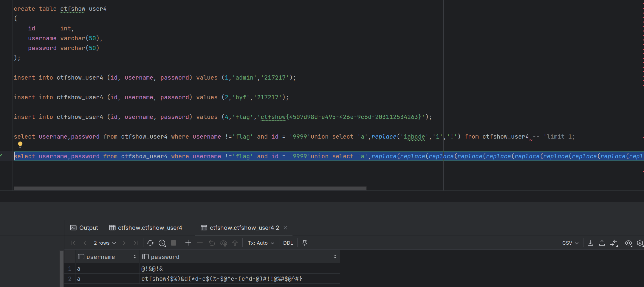This screenshot has width=644, height=287.
Task: Go to previous page of results
Action: click(x=85, y=243)
